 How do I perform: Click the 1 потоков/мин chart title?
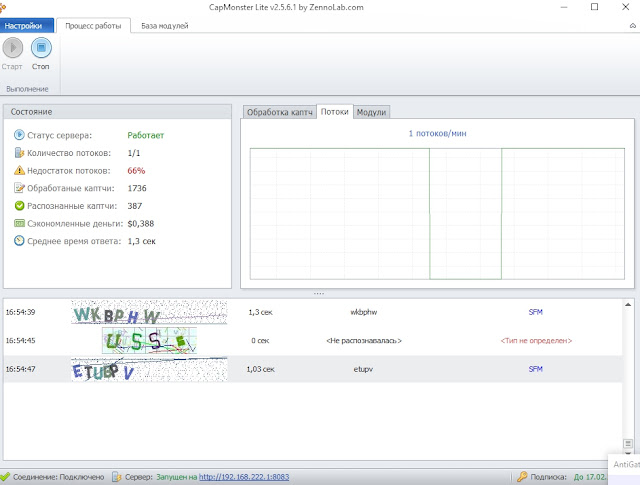(438, 133)
